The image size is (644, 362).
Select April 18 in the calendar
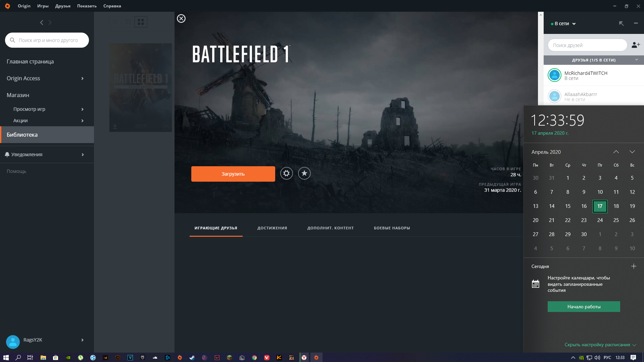616,206
